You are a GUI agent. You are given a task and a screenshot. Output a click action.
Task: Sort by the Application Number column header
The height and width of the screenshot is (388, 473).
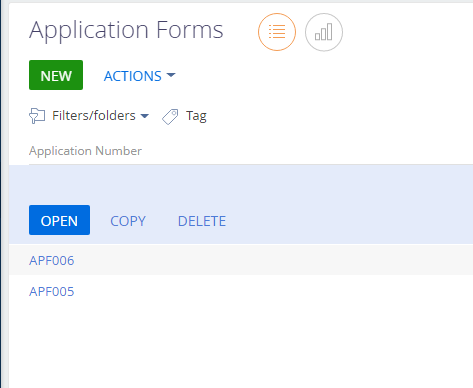point(85,151)
